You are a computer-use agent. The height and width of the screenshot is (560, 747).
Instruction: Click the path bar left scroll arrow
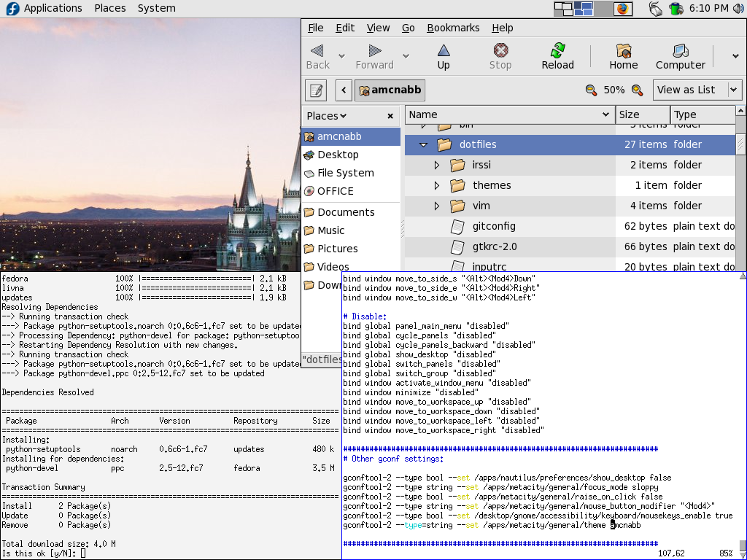point(344,90)
